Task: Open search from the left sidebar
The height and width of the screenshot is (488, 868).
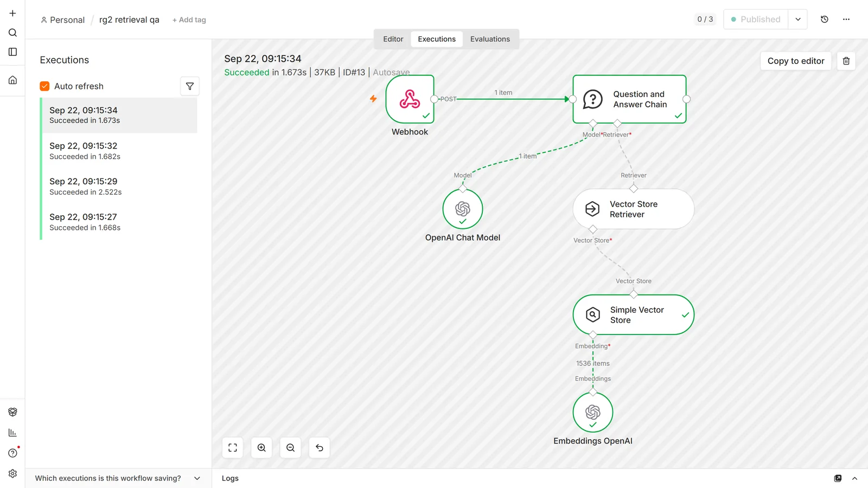Action: [x=12, y=33]
